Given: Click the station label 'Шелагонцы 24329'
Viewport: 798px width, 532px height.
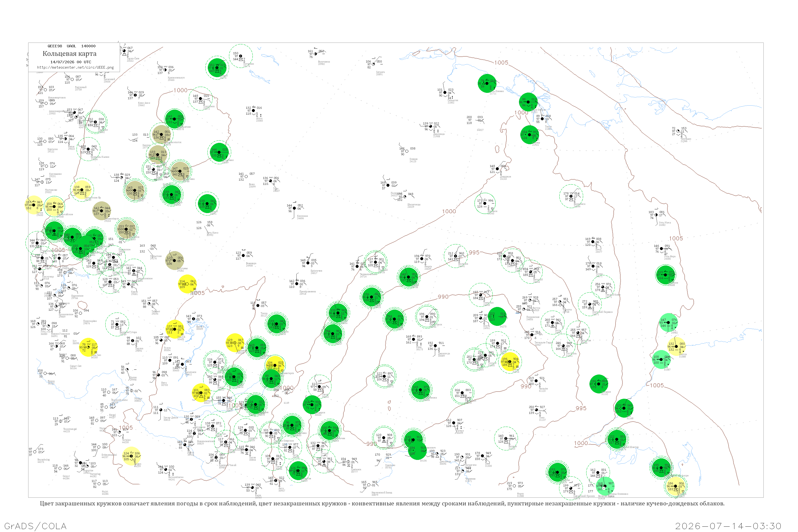Looking at the screenshot, I should pos(414,206).
